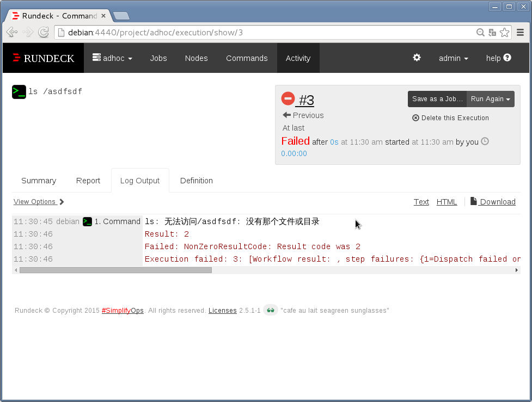Click the clock icon beside 'by you'
This screenshot has height=402, width=532.
(485, 141)
